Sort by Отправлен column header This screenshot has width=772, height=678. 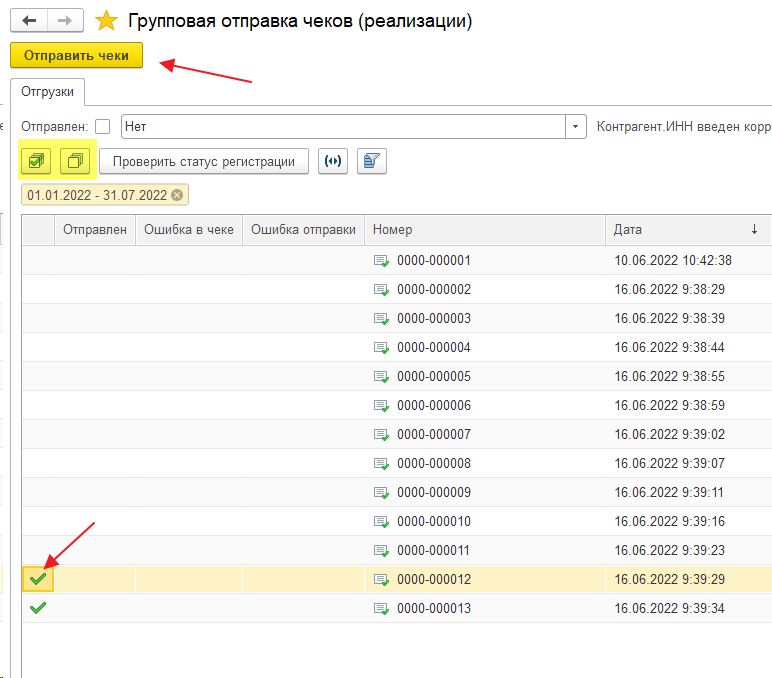(x=95, y=229)
